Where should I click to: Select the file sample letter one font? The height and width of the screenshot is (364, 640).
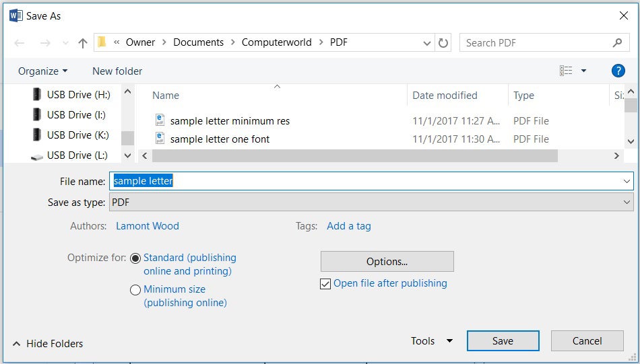(220, 139)
